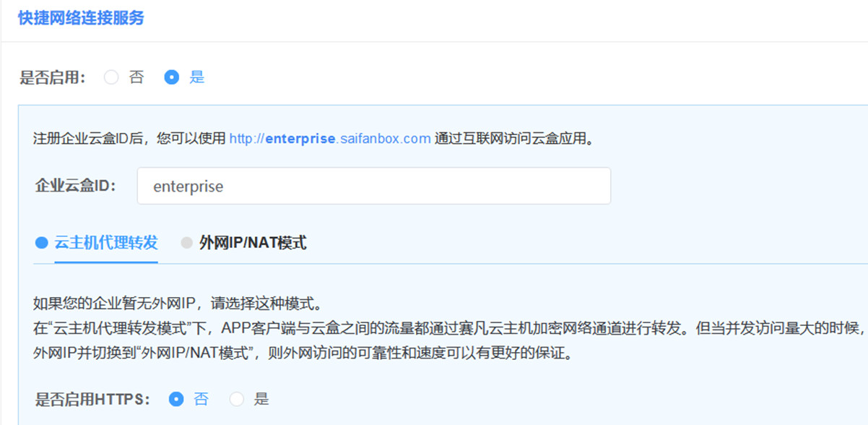The image size is (868, 425).
Task: Select '否' radio for 是否启用HTTPS
Action: pyautogui.click(x=176, y=398)
